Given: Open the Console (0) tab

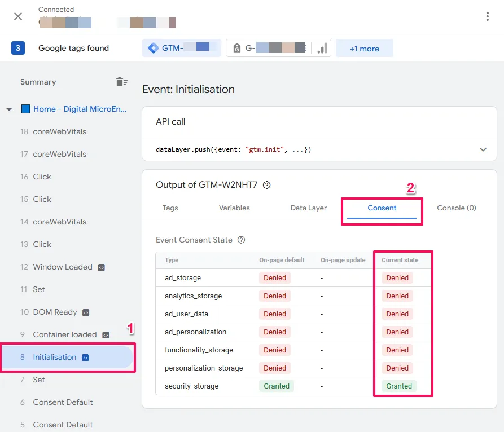Looking at the screenshot, I should click(456, 208).
